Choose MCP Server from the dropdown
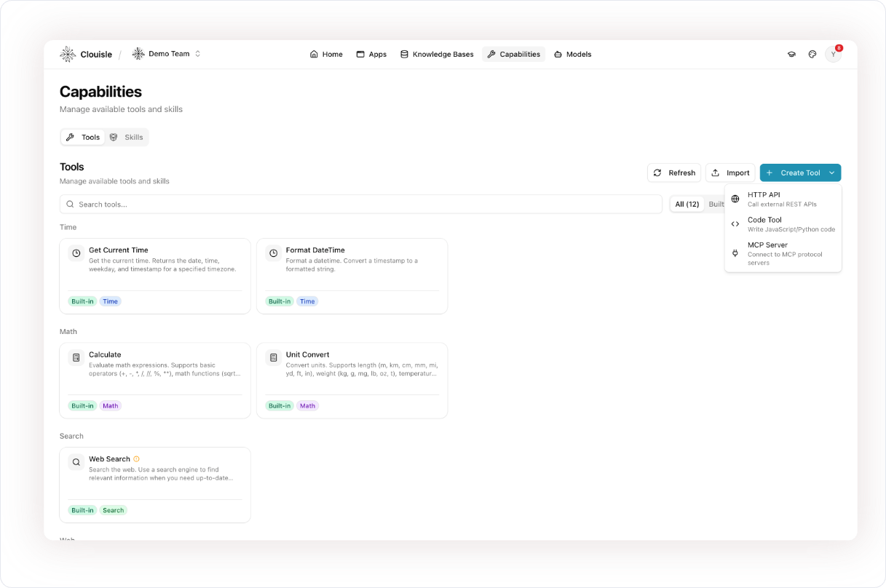The image size is (886, 588). (783, 253)
